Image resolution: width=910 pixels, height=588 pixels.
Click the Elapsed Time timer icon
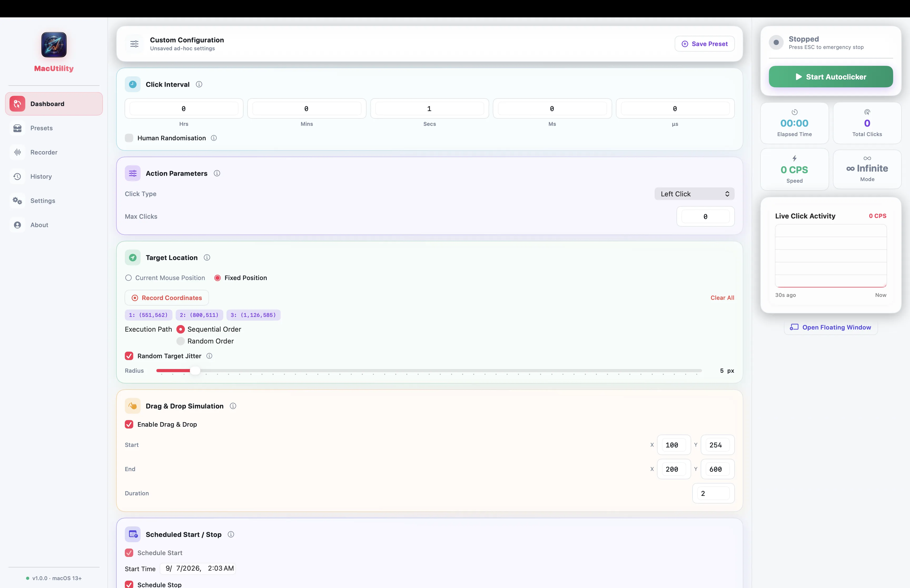[x=795, y=112]
